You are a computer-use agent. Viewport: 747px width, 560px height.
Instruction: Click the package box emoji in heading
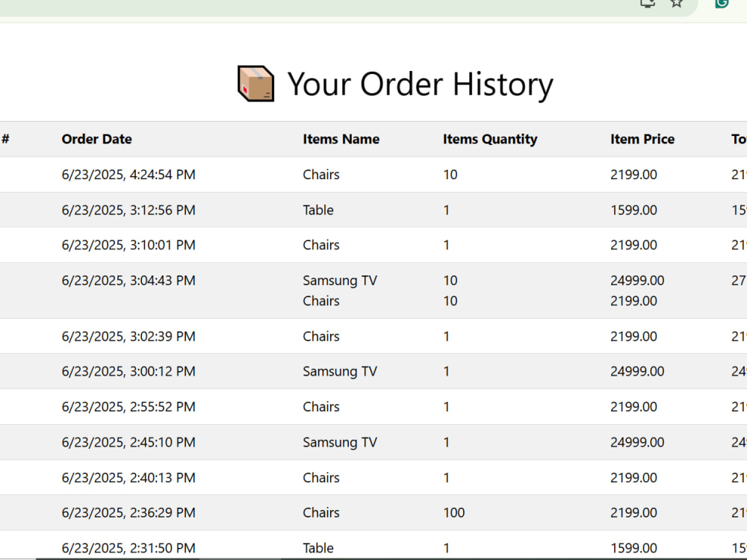(x=255, y=84)
